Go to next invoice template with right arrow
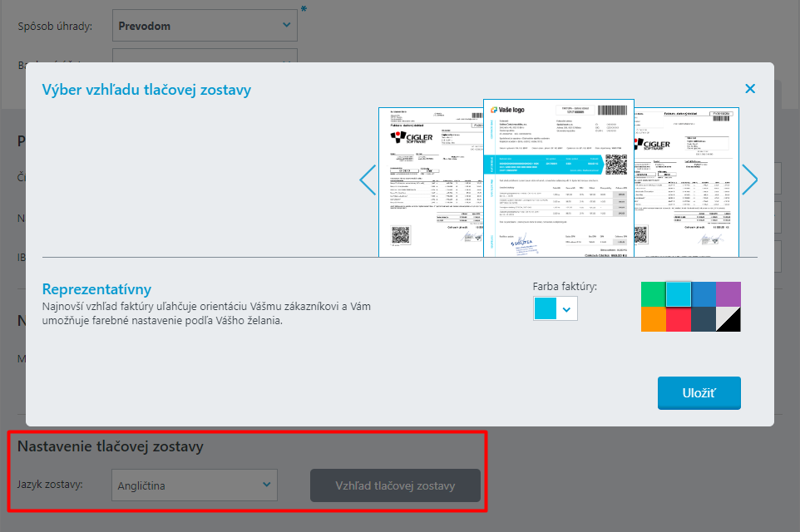The image size is (800, 532). point(749,180)
